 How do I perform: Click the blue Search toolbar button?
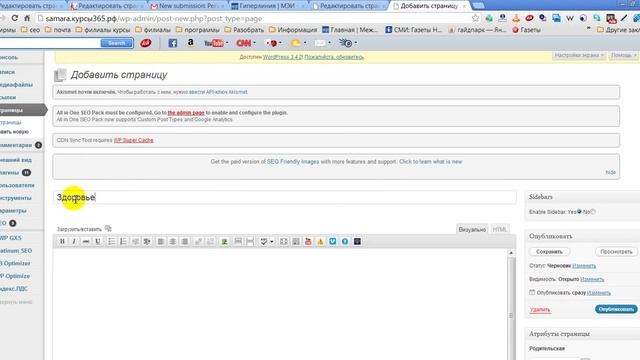click(116, 43)
